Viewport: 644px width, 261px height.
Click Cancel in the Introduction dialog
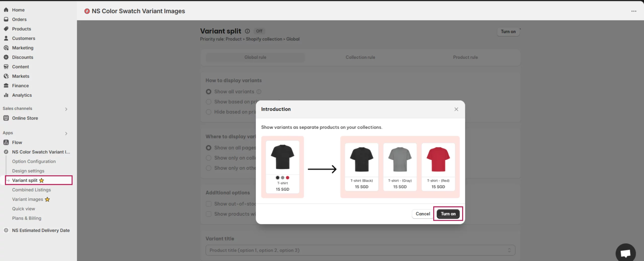click(423, 214)
